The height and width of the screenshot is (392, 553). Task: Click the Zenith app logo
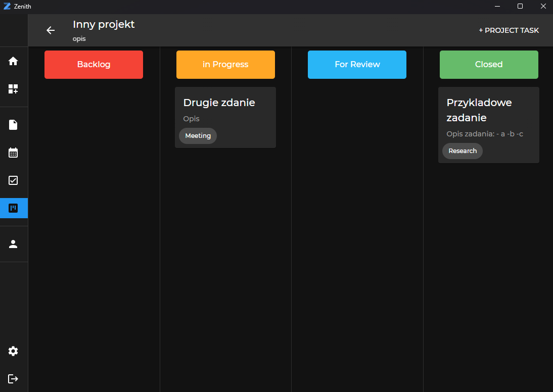coord(7,7)
